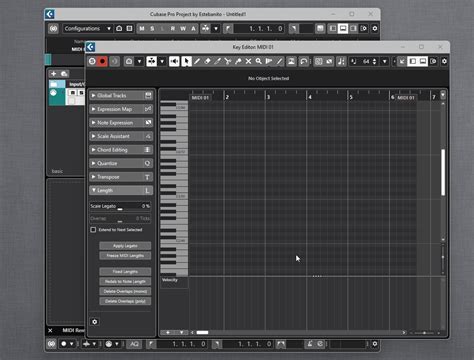This screenshot has width=474, height=360.
Task: Select the Object Selection arrow tool in Key Editor
Action: coord(186,61)
